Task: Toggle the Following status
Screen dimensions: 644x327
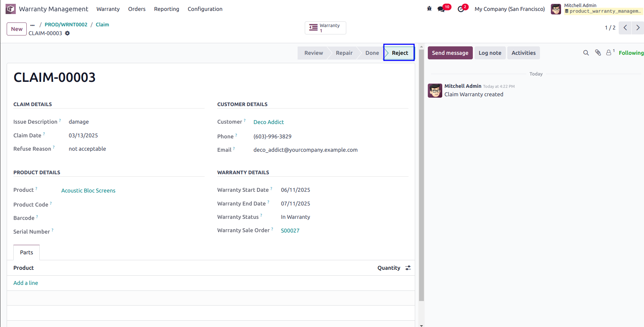Action: click(x=631, y=53)
